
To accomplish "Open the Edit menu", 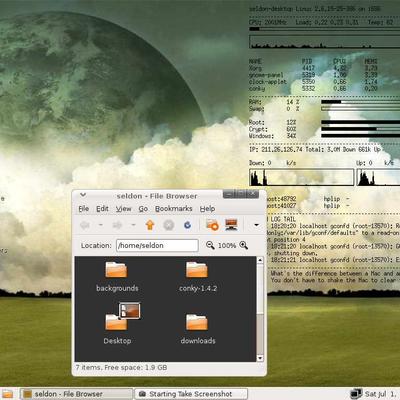I will pos(102,209).
